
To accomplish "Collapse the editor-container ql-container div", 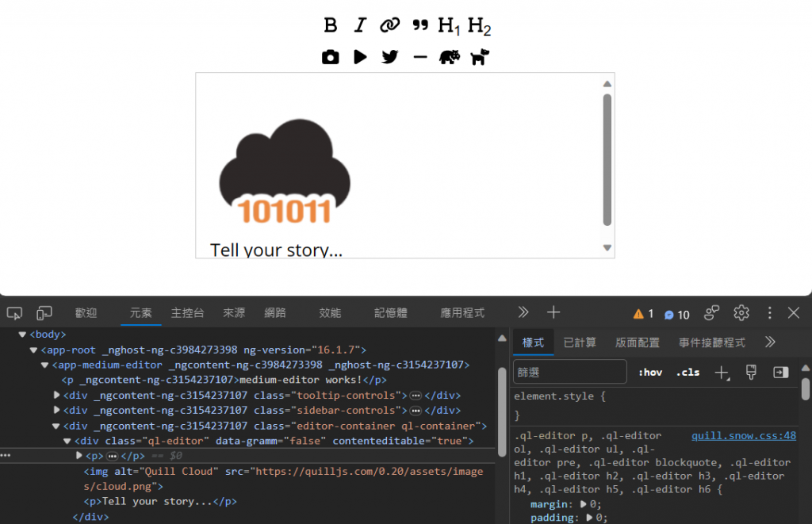I will [x=56, y=426].
